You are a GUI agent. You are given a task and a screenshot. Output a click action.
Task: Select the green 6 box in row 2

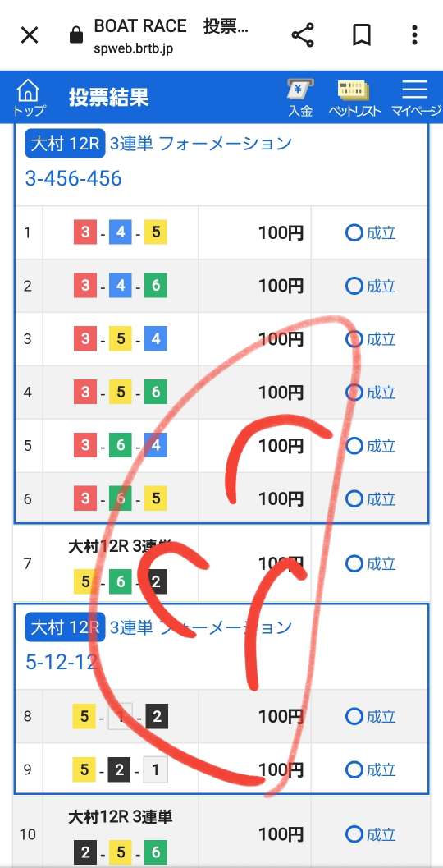coord(155,286)
